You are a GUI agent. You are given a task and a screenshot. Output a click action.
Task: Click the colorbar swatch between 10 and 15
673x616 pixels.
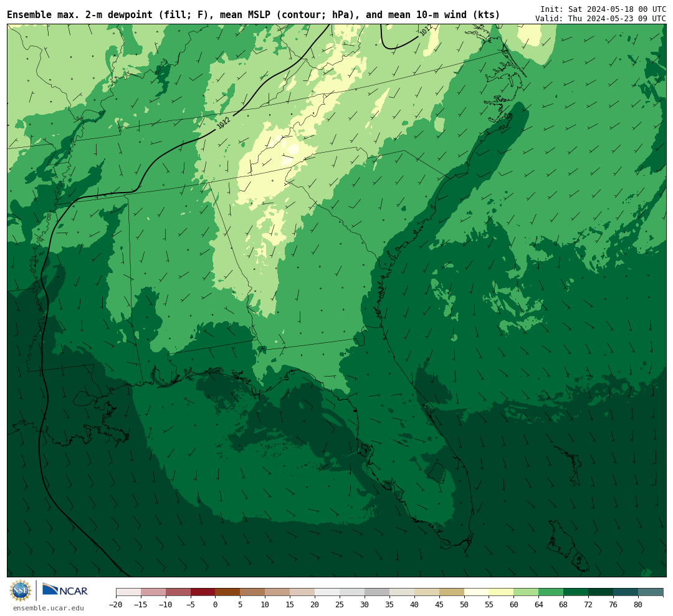click(278, 592)
